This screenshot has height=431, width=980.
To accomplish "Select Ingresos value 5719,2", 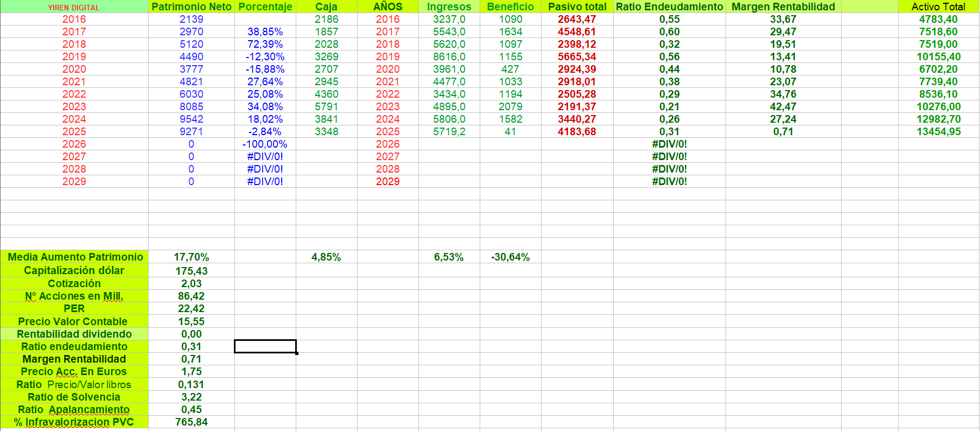I will pos(449,132).
